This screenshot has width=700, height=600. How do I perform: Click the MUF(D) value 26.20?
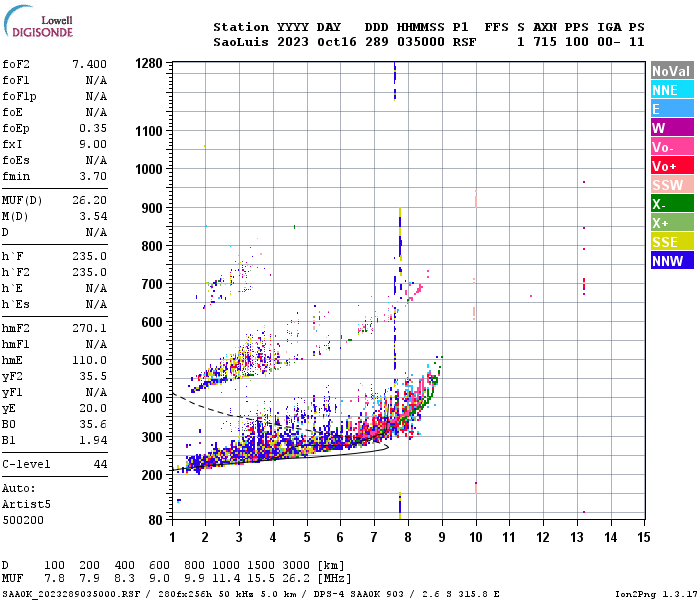[89, 200]
